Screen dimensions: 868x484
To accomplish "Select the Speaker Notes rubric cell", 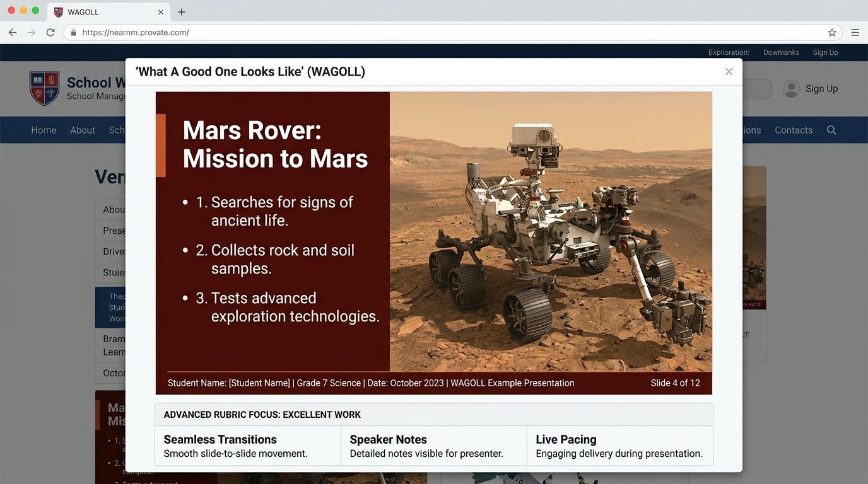I will click(x=434, y=446).
